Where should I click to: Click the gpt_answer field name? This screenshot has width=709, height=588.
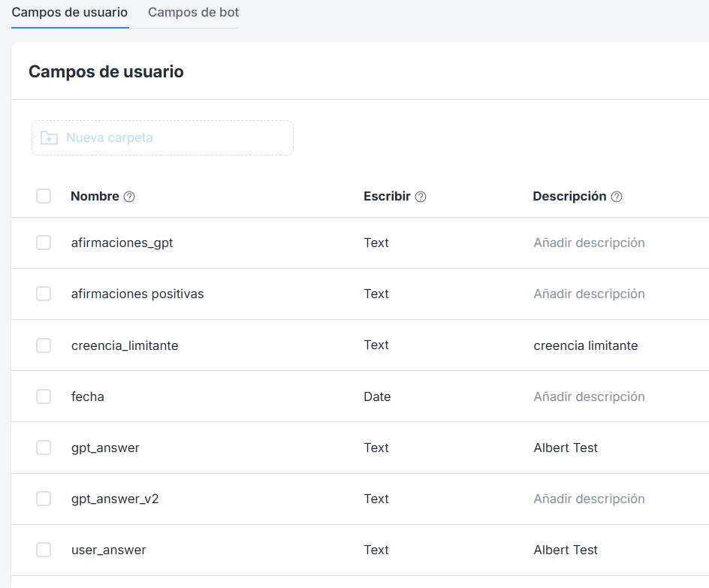click(105, 448)
